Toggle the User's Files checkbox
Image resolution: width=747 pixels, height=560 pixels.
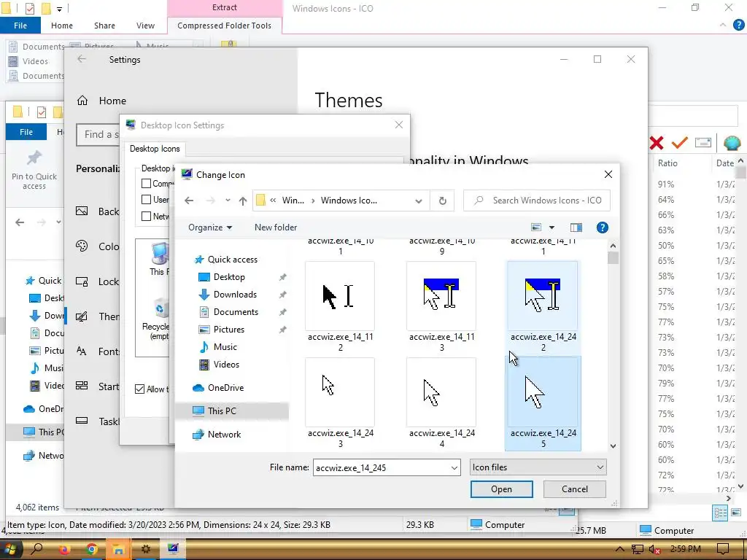click(146, 200)
